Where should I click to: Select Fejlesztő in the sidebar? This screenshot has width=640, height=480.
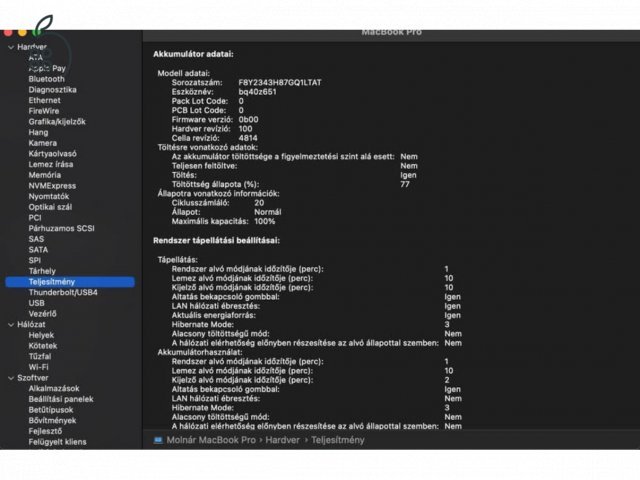45,431
